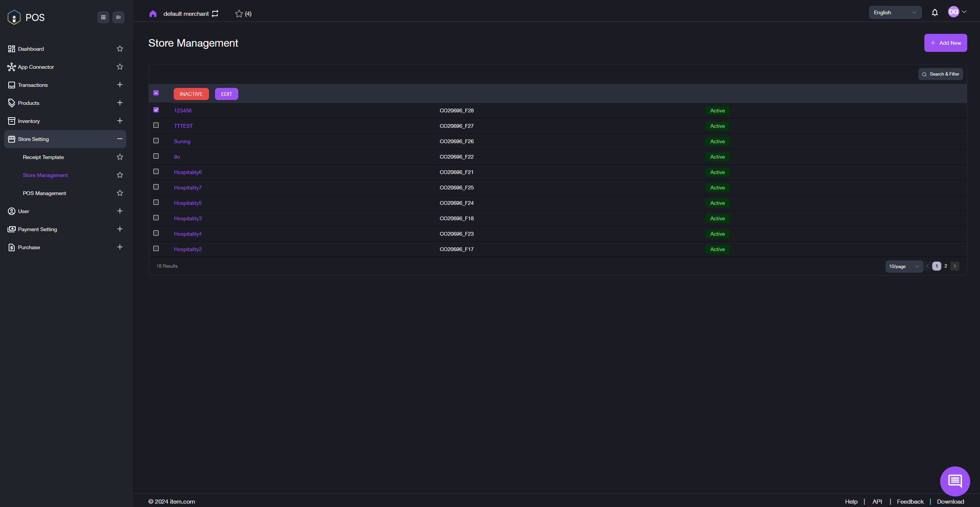Screen dimensions: 980x507
Task: Open the Inventory sidebar menu
Action: [29, 121]
